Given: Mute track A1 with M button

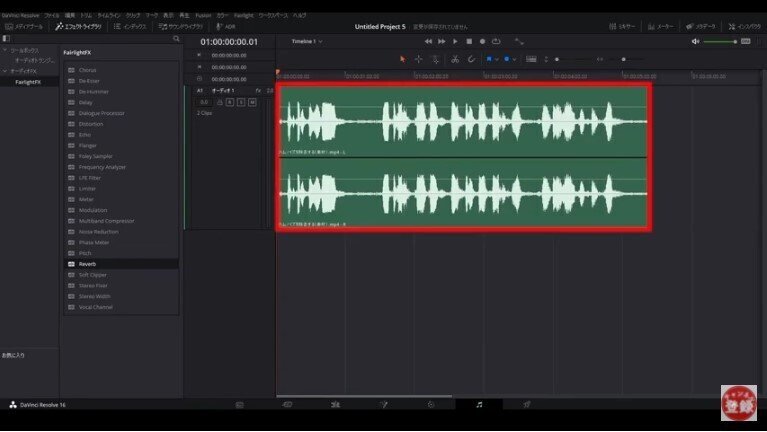Looking at the screenshot, I should tap(252, 102).
